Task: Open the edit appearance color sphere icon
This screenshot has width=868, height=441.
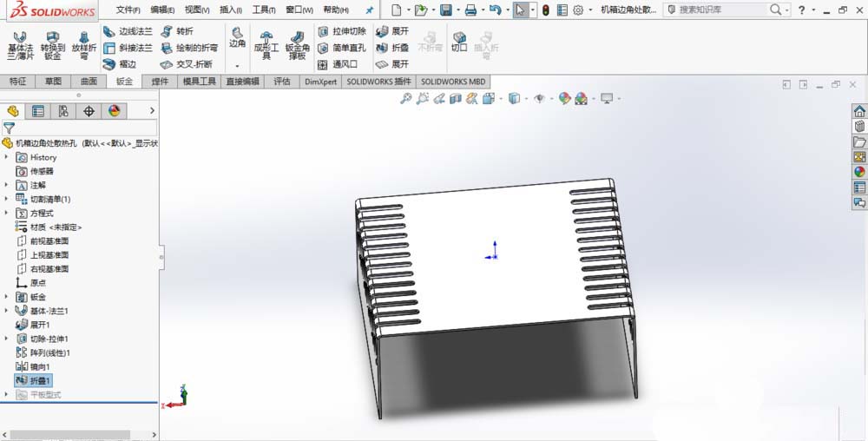Action: [565, 99]
